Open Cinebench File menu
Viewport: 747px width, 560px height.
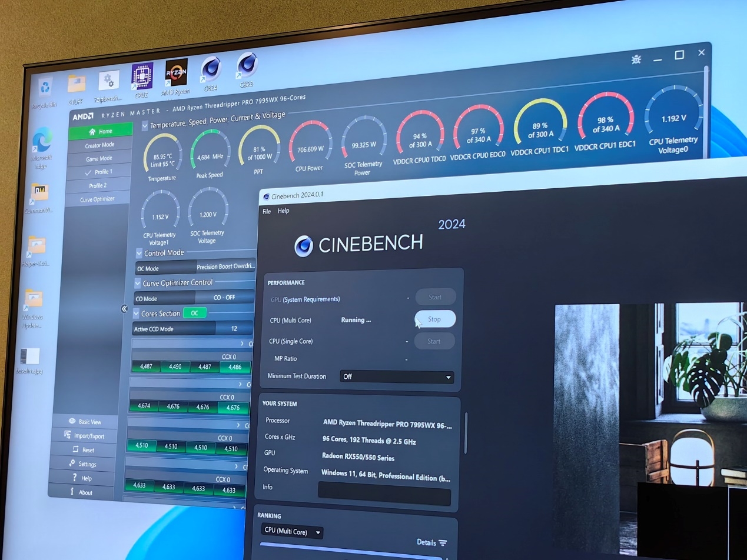(x=267, y=211)
